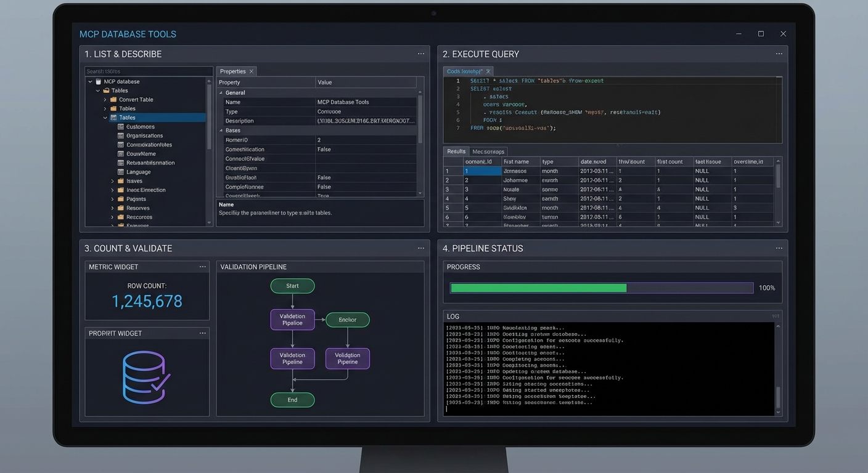Click the search tables input field
The height and width of the screenshot is (473, 868).
point(148,71)
